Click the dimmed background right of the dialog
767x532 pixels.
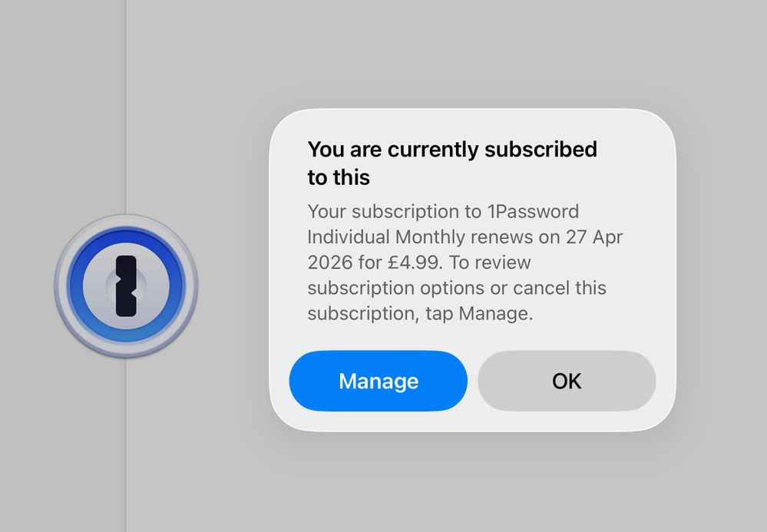(x=722, y=269)
